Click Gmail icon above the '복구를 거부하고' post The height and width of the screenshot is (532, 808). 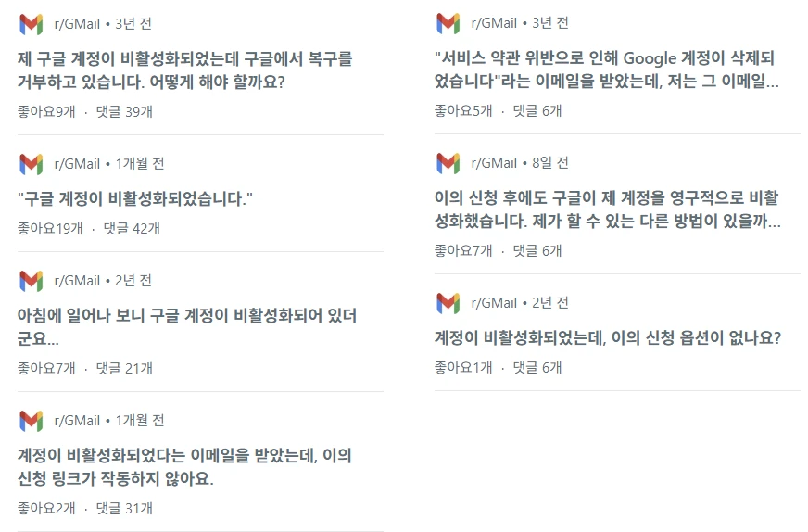pos(31,24)
